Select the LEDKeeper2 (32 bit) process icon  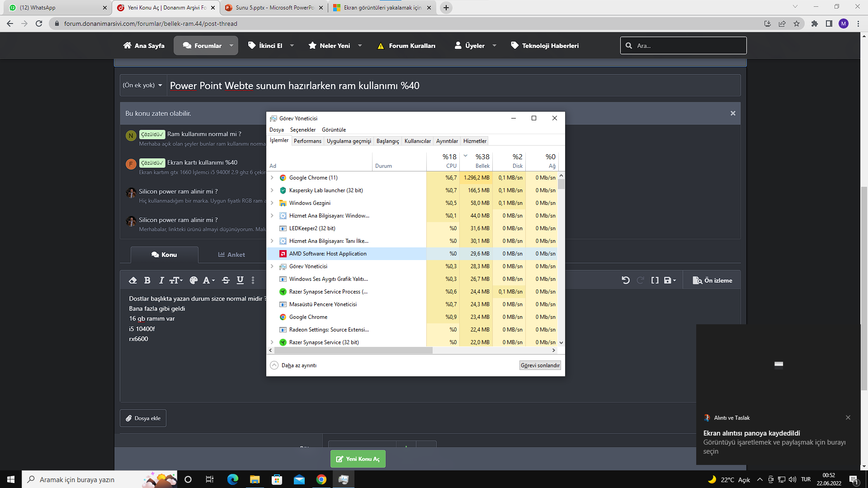pyautogui.click(x=283, y=228)
